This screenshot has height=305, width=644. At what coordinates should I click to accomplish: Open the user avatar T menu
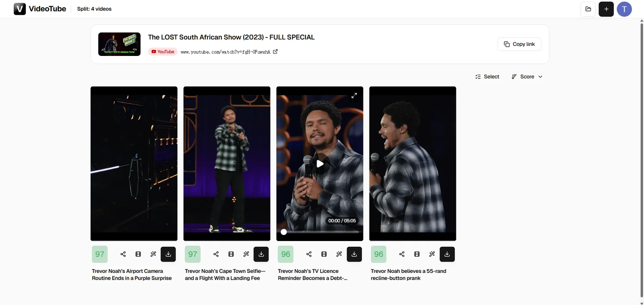pyautogui.click(x=624, y=9)
